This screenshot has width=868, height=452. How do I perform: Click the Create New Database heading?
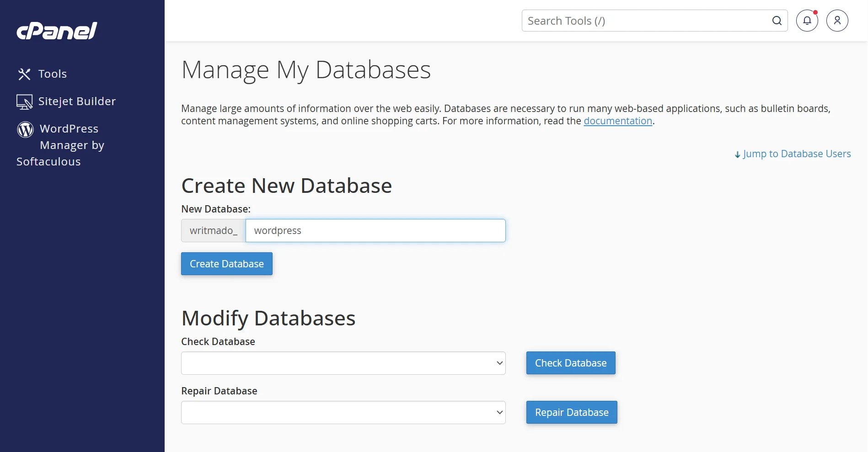pos(287,186)
